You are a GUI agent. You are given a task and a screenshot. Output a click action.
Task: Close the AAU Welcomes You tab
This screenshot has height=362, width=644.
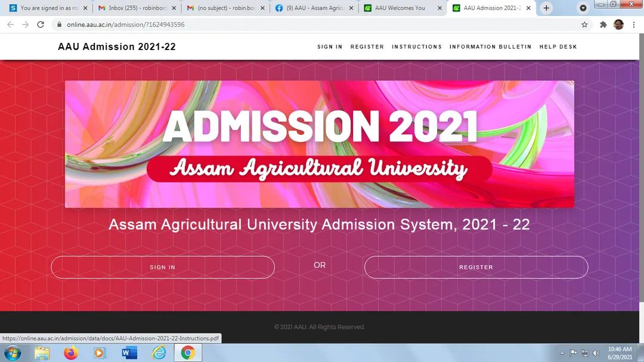(x=440, y=8)
